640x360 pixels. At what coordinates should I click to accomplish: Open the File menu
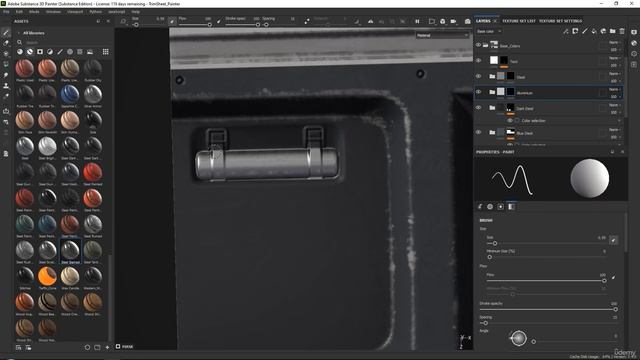click(x=6, y=12)
